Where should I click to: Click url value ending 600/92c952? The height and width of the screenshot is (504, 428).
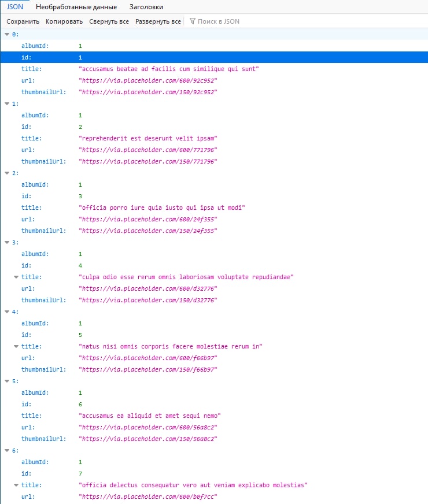[x=148, y=81]
